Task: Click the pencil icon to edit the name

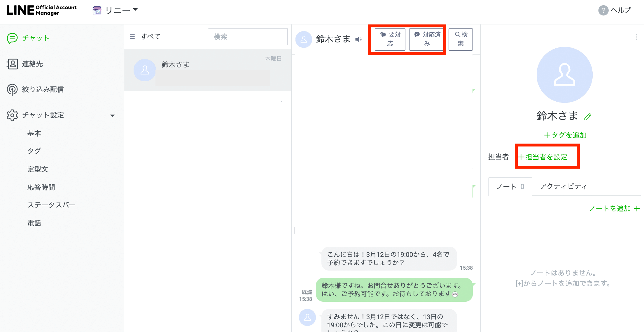Action: [x=588, y=117]
